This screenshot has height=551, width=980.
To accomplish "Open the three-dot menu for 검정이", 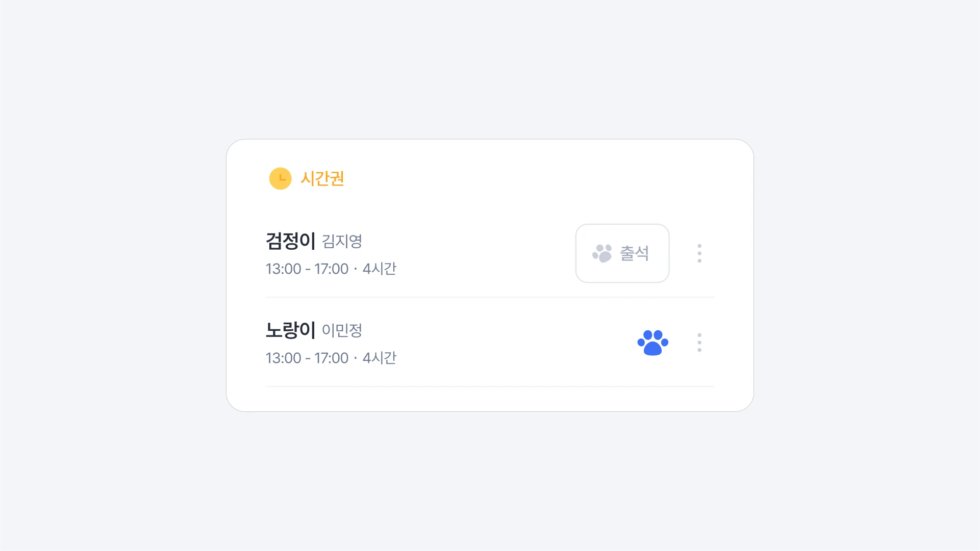I will [x=699, y=253].
